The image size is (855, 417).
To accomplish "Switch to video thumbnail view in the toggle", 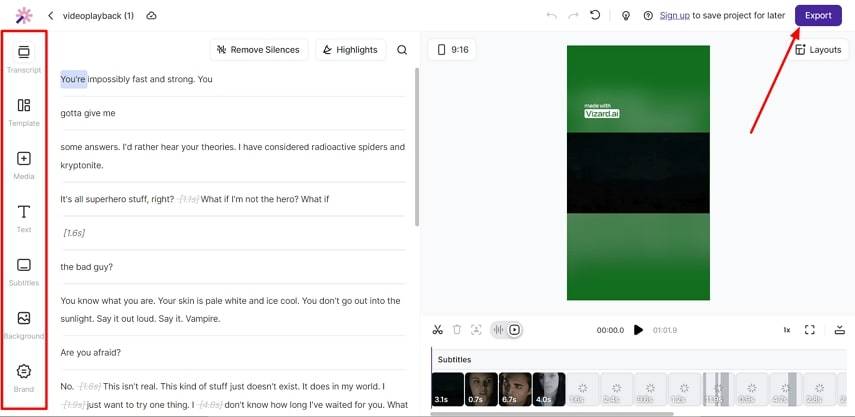I will click(514, 329).
